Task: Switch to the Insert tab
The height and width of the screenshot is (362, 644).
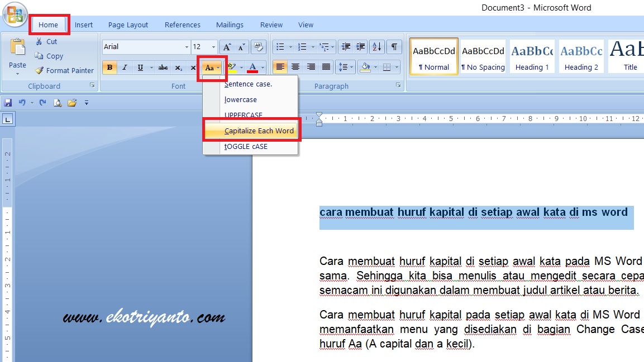Action: click(84, 25)
